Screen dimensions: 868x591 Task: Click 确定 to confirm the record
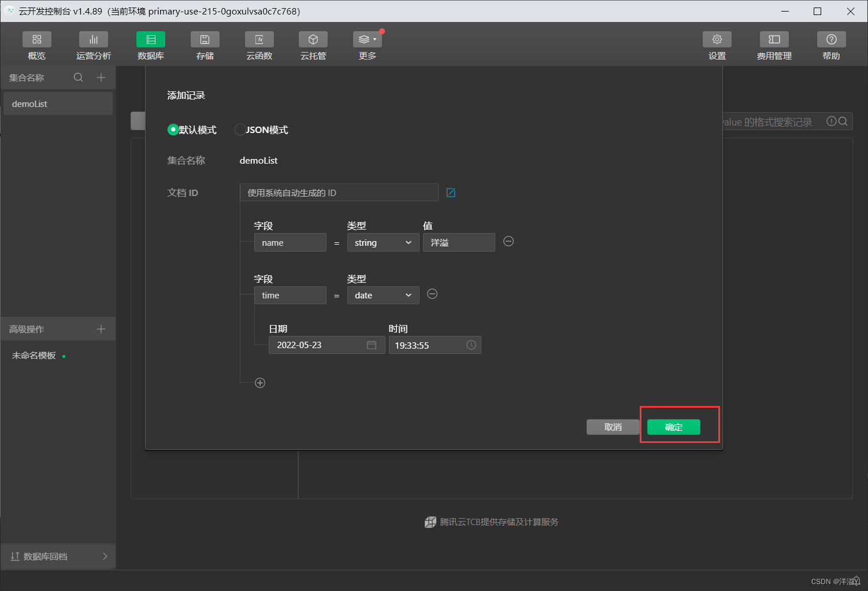674,427
